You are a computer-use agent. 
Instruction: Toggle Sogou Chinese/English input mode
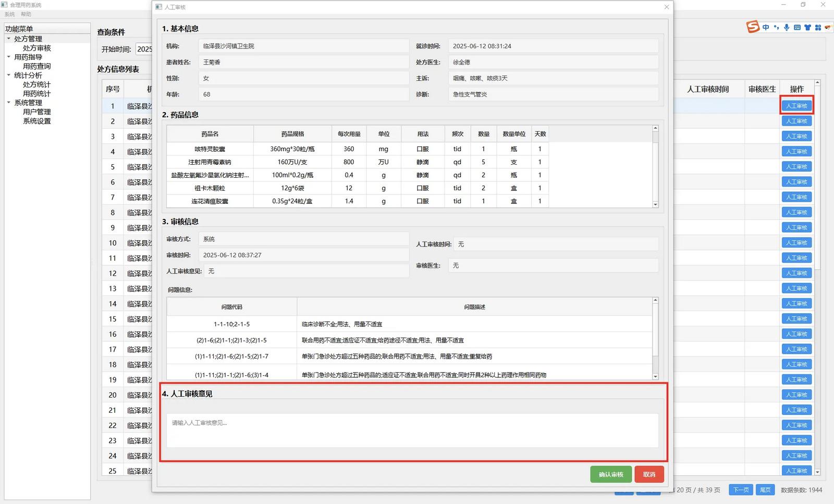[766, 28]
